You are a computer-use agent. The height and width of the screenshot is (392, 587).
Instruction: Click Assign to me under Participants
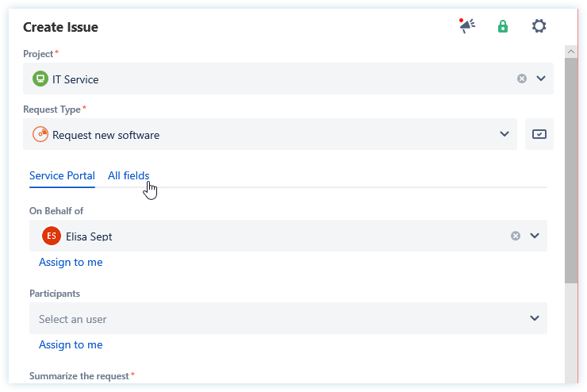coord(71,344)
